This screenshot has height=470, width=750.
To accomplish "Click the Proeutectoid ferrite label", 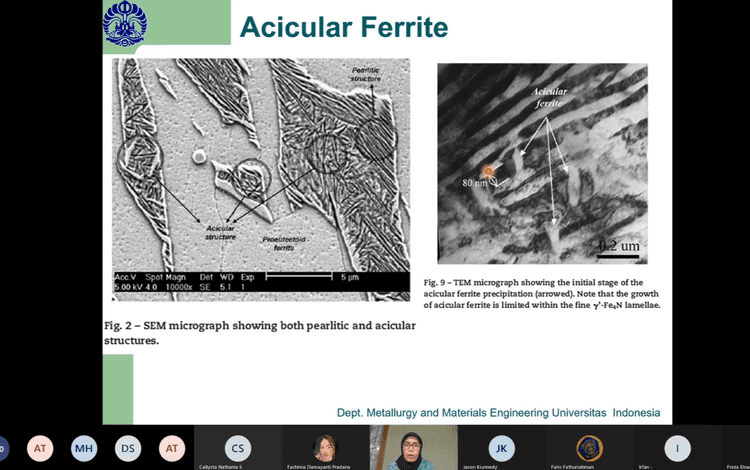I will 284,243.
